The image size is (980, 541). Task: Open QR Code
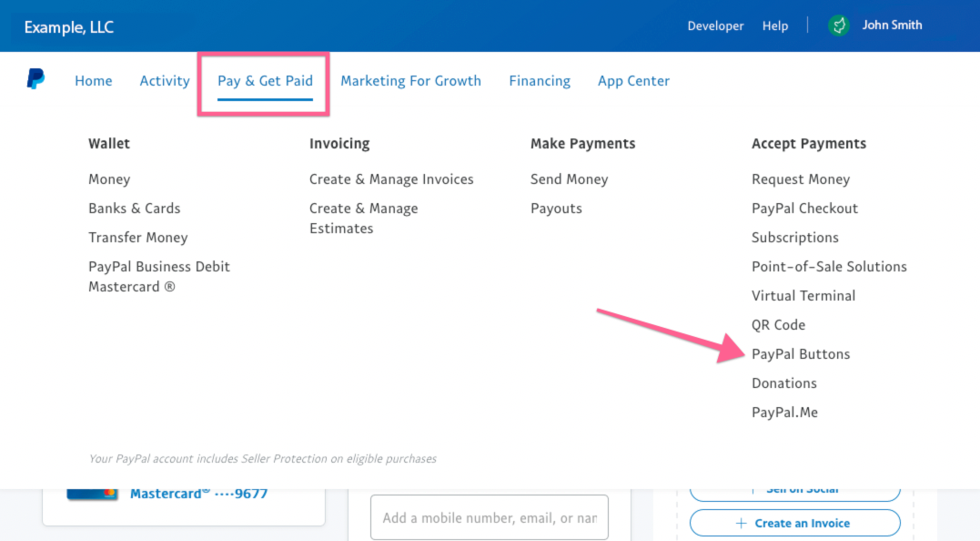tap(779, 325)
